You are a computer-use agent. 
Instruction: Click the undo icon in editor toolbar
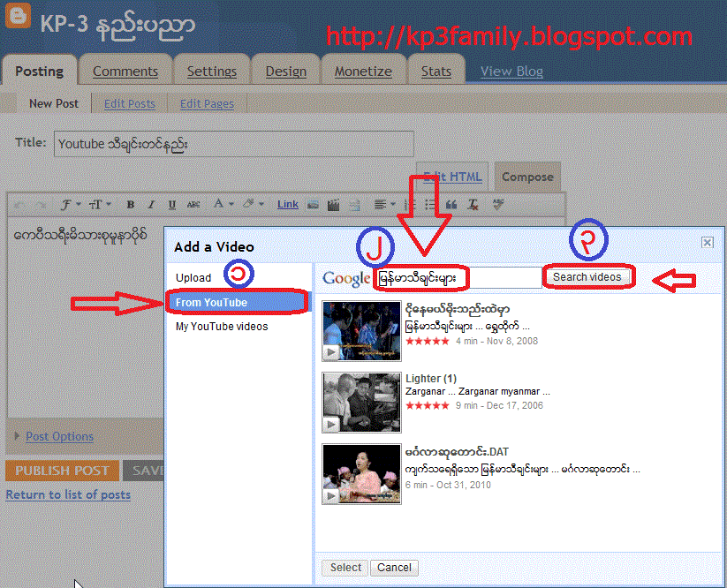(19, 205)
